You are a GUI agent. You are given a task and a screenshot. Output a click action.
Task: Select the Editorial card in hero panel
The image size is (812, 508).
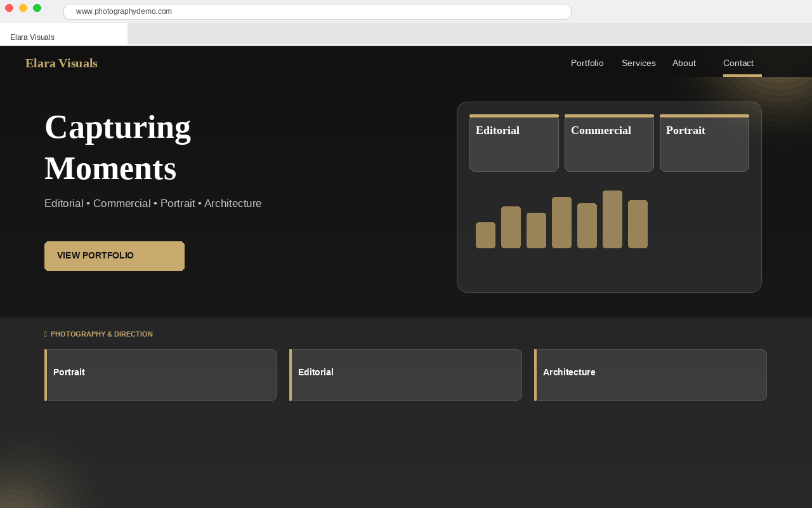514,143
